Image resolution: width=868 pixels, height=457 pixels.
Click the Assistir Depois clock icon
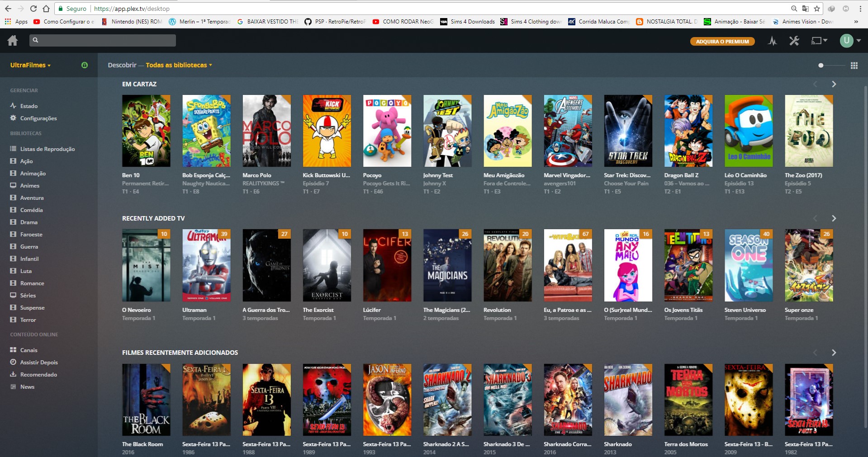tap(13, 362)
